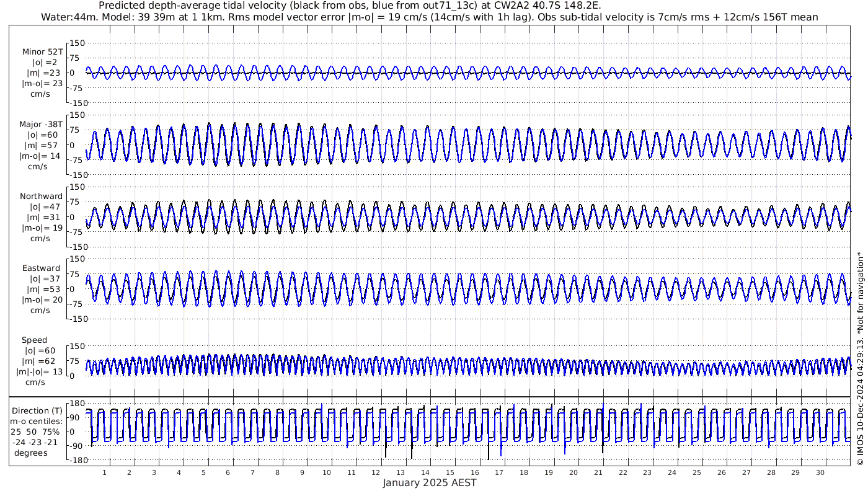Click day '18' on the date axis
Screen dimensions: 868x496
tap(524, 472)
